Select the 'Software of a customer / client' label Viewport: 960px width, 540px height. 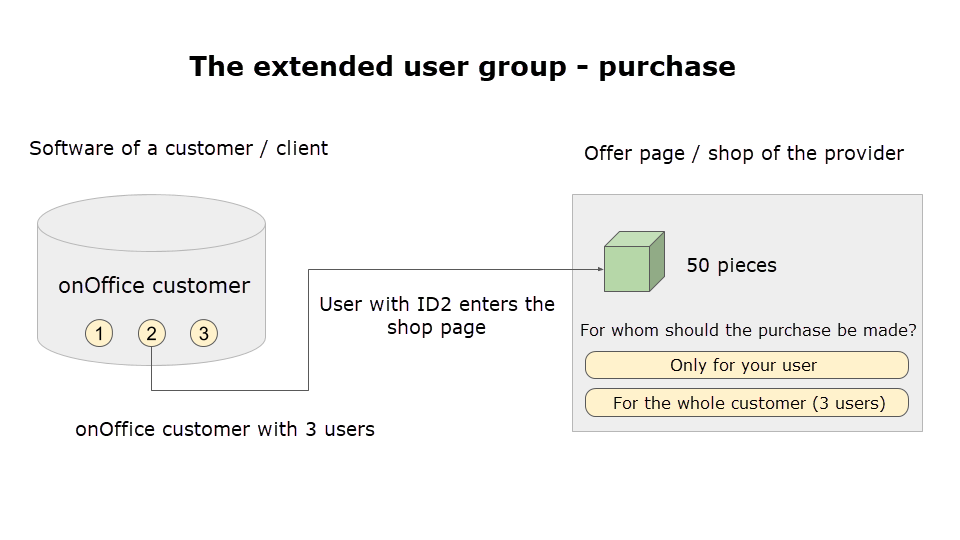pos(179,149)
